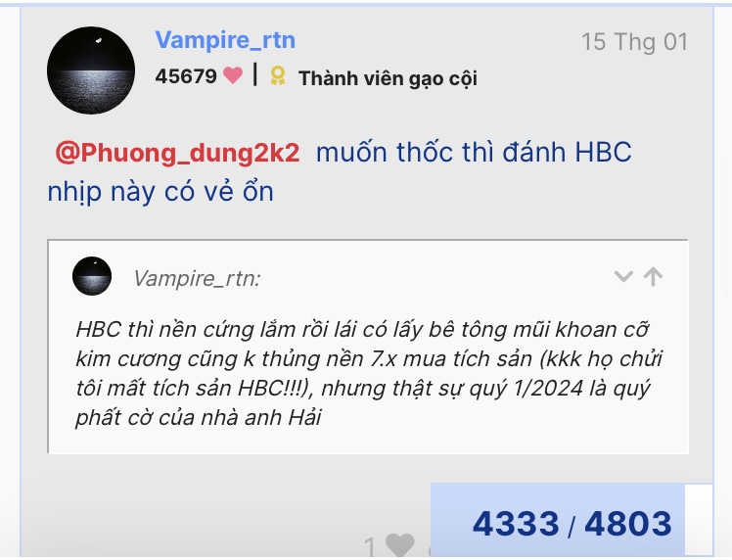Click the small avatar in the quote
This screenshot has width=732, height=560.
pos(92,276)
